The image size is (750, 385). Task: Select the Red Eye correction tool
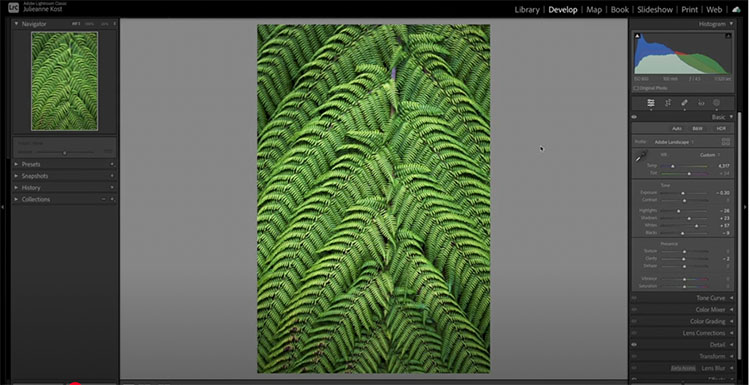[x=701, y=103]
